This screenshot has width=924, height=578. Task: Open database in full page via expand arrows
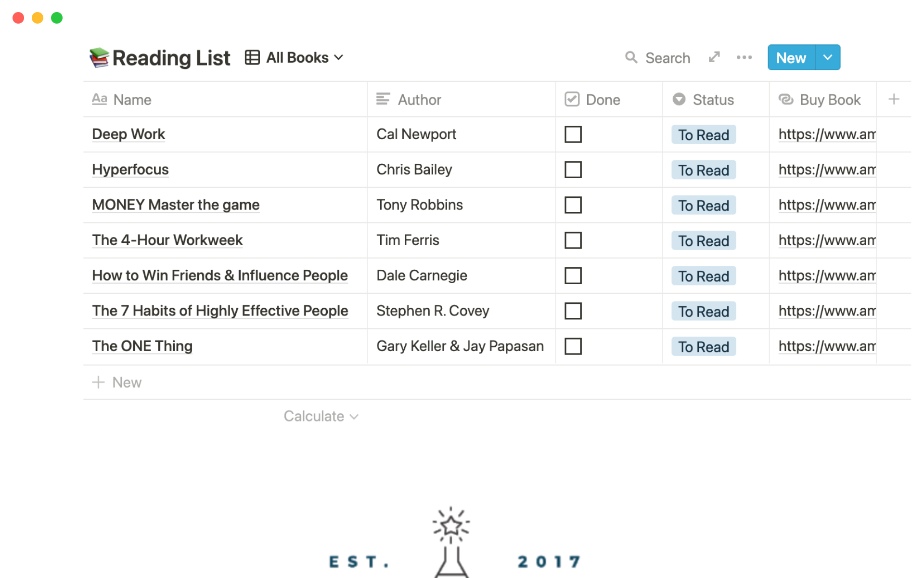click(714, 57)
